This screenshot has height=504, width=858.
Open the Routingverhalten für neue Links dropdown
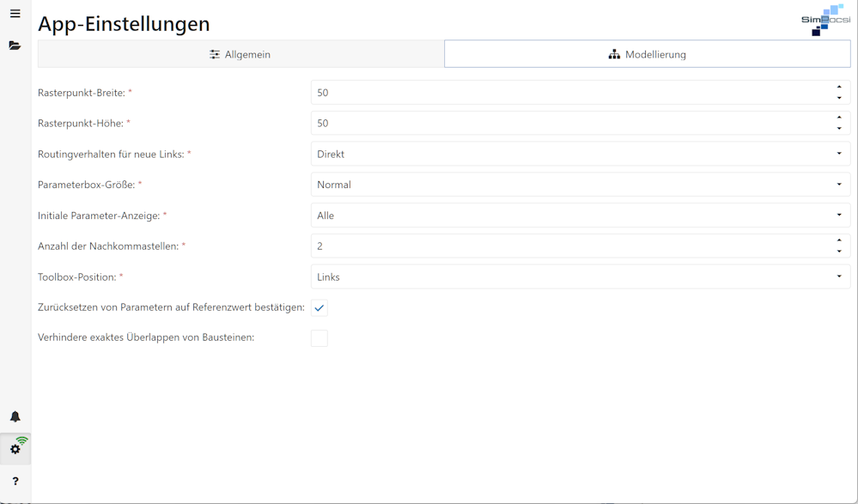click(x=579, y=153)
